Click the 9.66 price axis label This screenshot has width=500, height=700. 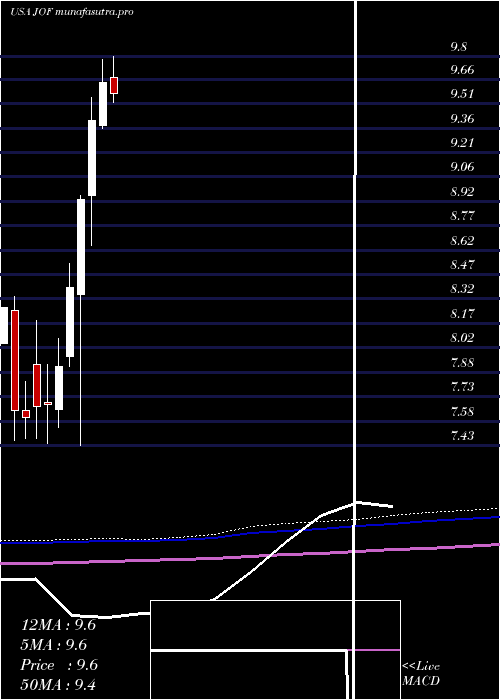pos(462,70)
